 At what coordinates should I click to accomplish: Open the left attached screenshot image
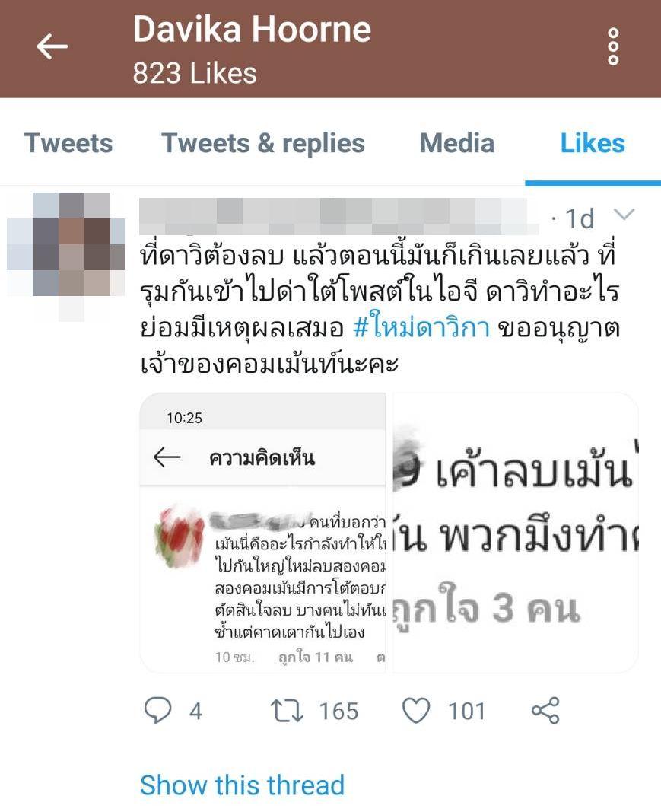pos(263,533)
